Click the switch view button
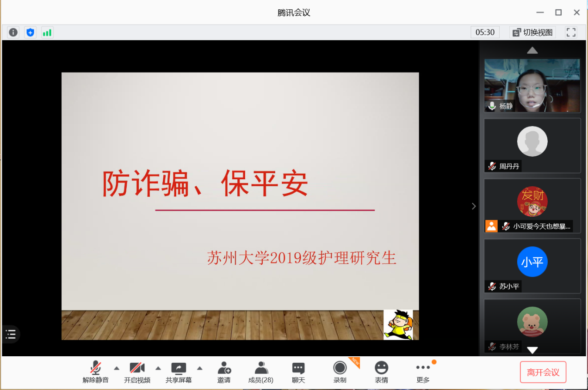The height and width of the screenshot is (390, 588). (532, 32)
